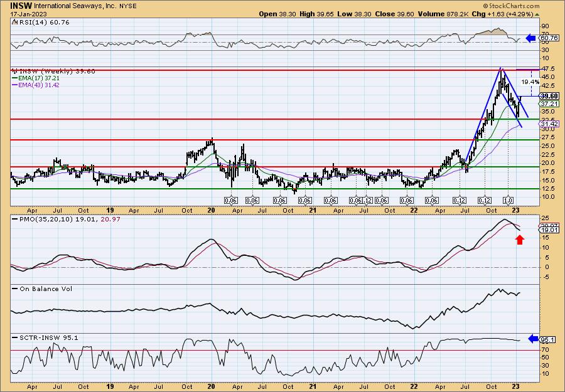This screenshot has height=392, width=565.
Task: Click the 95.1 SCTR axis value tag
Action: pyautogui.click(x=547, y=340)
